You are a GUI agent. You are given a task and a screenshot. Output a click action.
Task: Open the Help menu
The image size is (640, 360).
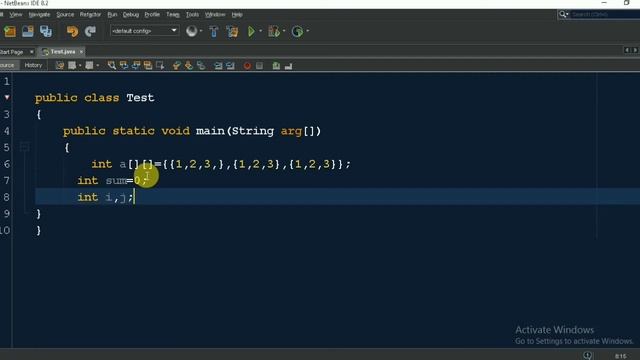coord(237,15)
